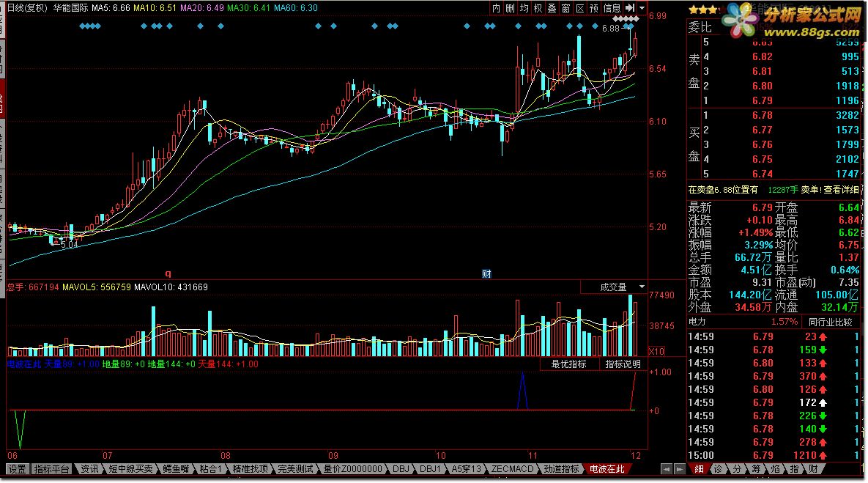Click the 设置 button in bottom bar

[x=17, y=469]
